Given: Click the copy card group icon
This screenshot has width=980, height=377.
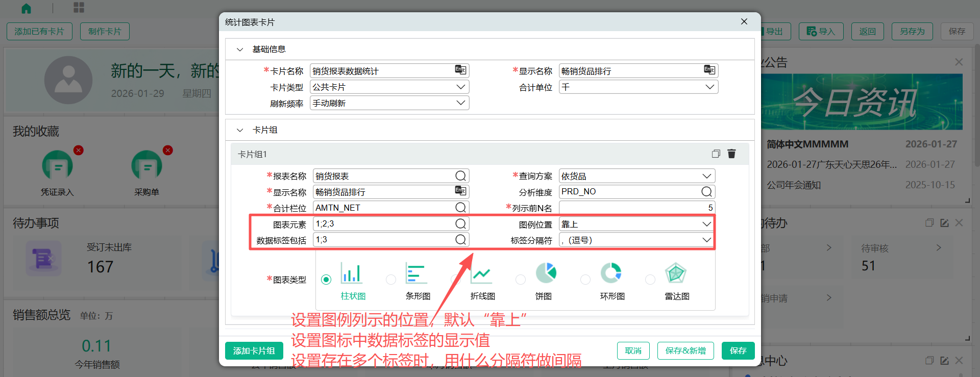Looking at the screenshot, I should (x=716, y=154).
